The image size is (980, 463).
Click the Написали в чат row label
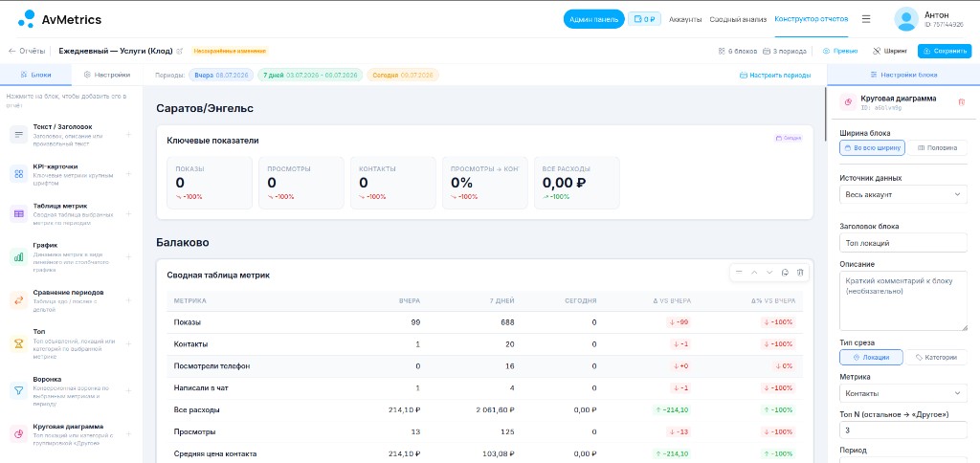pos(201,388)
